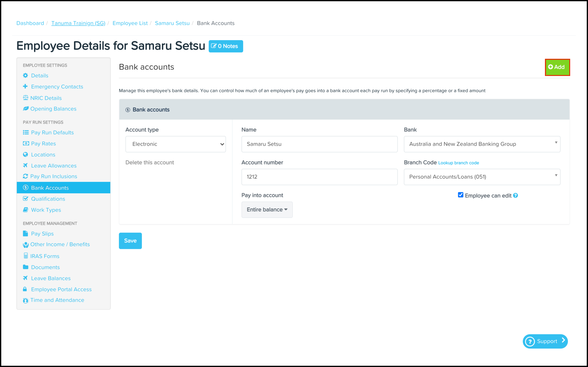This screenshot has width=588, height=367.
Task: Open the Branch Code Personal Accounts dropdown
Action: (x=482, y=177)
